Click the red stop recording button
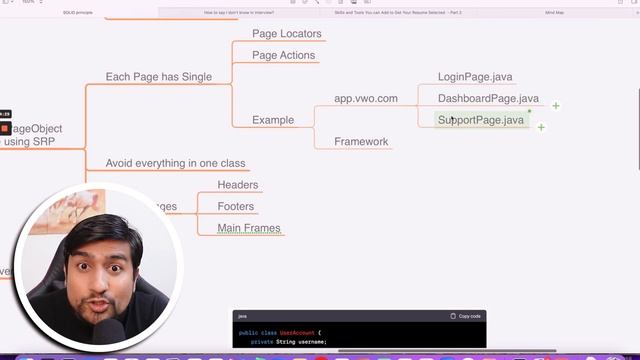The height and width of the screenshot is (360, 640). tap(5, 129)
